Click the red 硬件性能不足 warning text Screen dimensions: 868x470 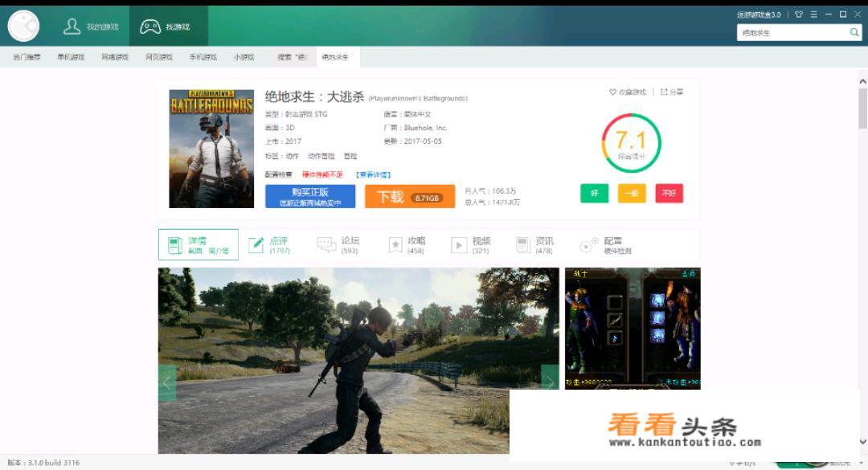322,174
